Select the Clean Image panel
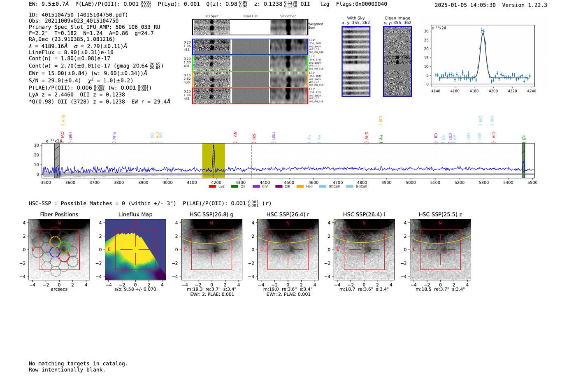The width and height of the screenshot is (576, 392). point(397,61)
